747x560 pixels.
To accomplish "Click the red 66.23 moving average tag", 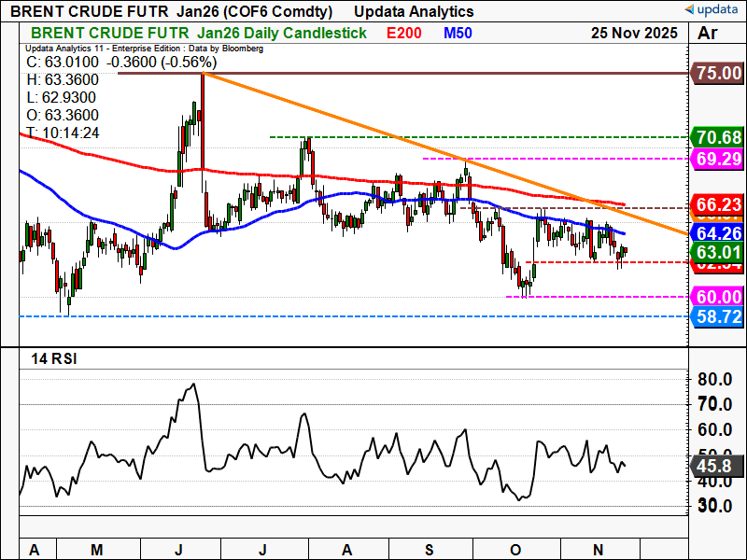I will (x=716, y=205).
